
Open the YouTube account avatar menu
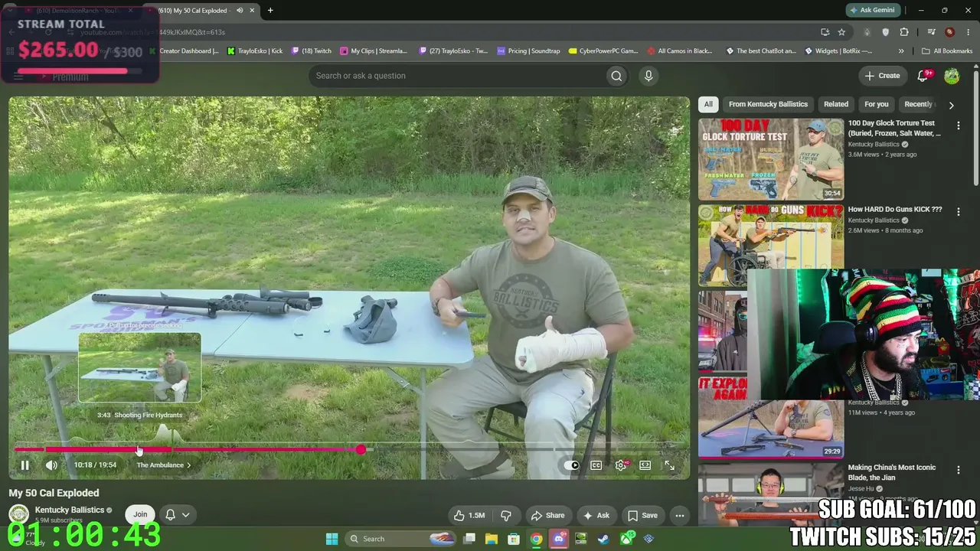coord(952,76)
